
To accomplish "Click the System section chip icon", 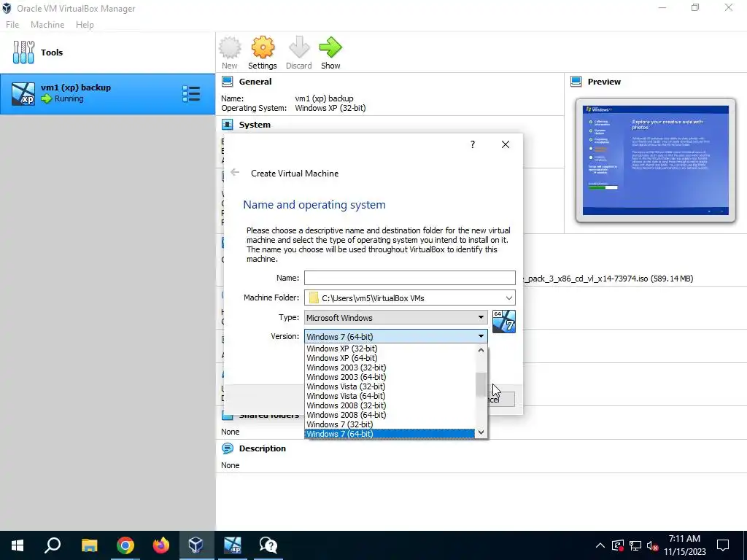I will pos(228,125).
